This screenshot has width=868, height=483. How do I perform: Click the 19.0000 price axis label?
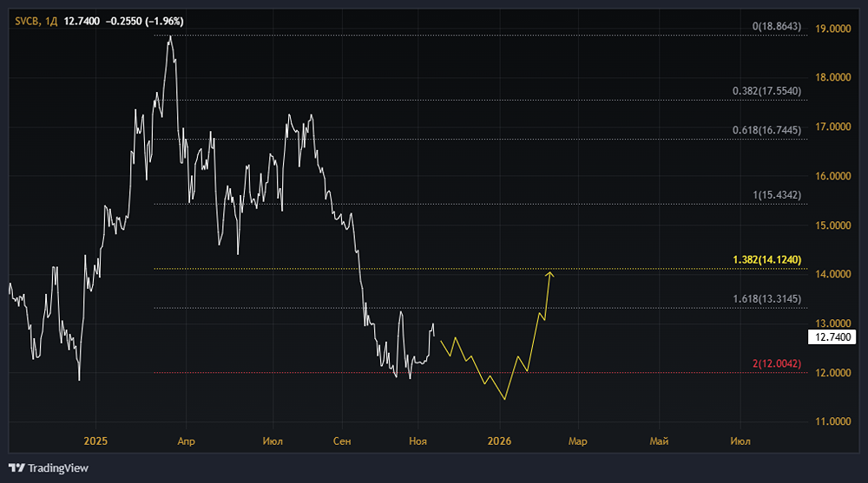pyautogui.click(x=833, y=29)
